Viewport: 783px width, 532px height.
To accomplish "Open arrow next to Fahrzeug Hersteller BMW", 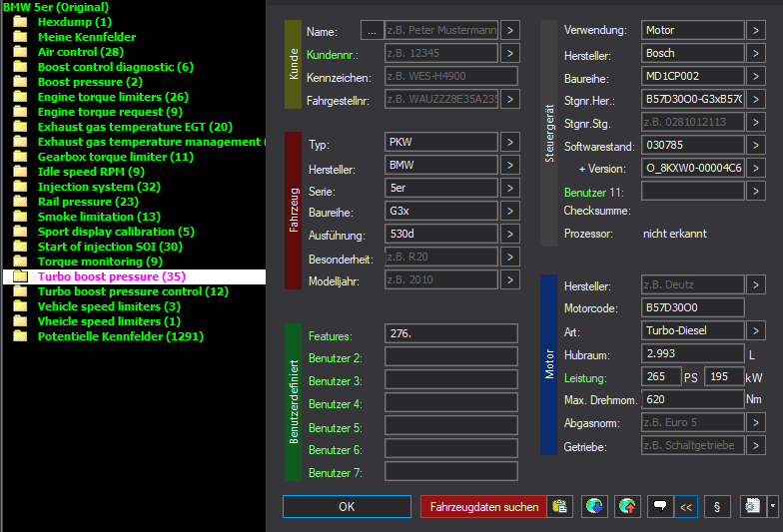I will [x=509, y=166].
